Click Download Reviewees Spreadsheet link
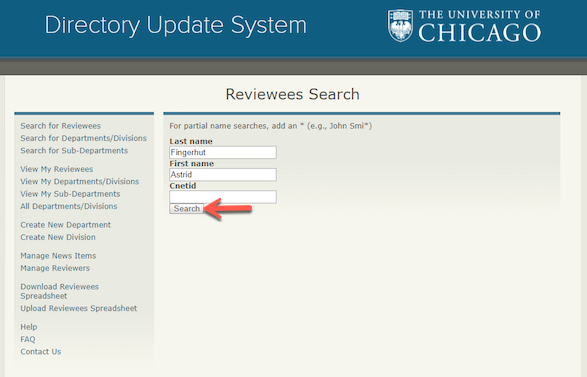 pos(60,291)
